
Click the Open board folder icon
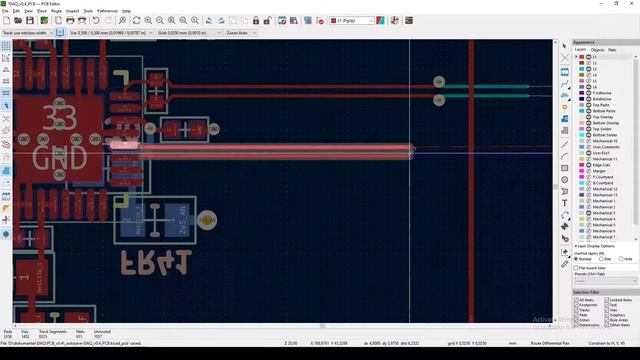pos(18,20)
